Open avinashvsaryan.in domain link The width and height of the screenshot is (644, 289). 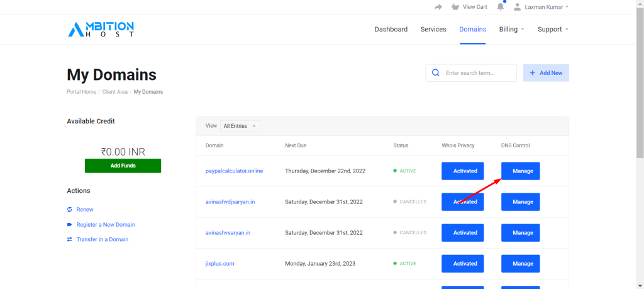[228, 233]
